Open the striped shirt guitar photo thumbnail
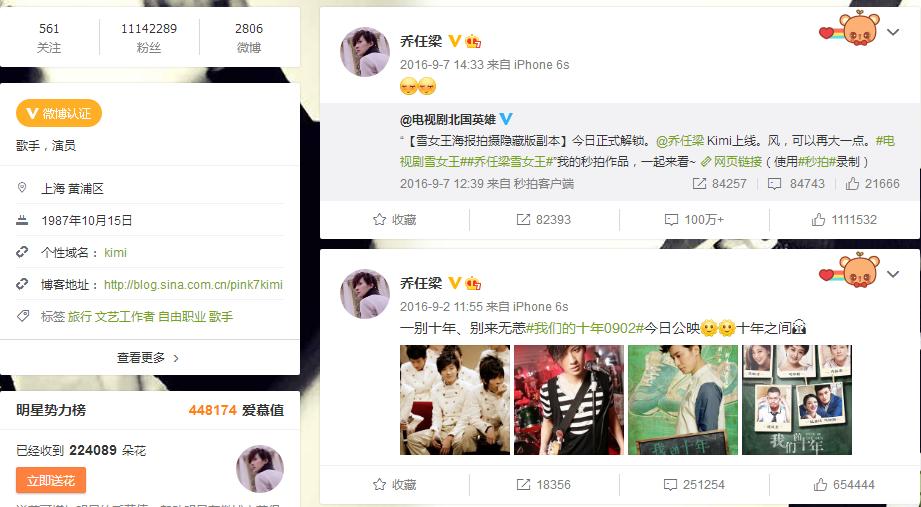Screen dimensions: 921x507 pos(569,400)
